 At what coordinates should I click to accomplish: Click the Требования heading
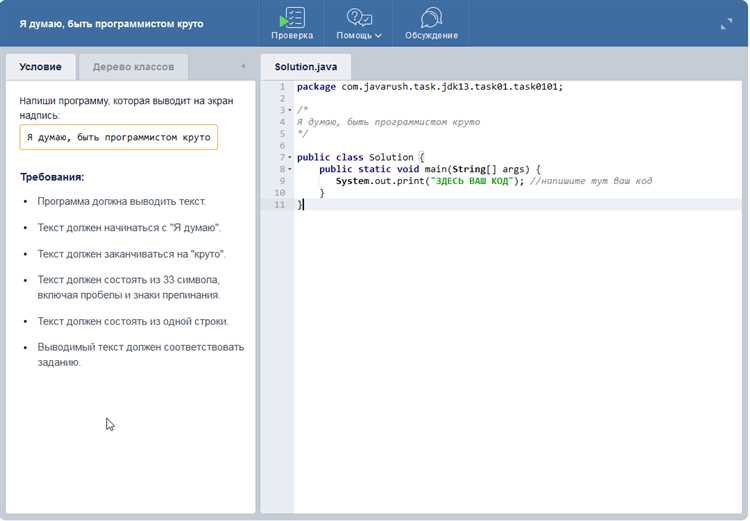click(52, 177)
